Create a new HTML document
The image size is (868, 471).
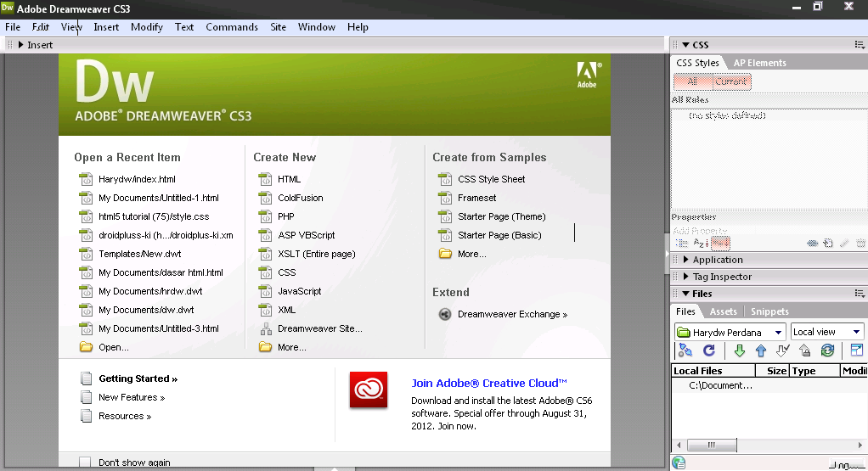[289, 179]
